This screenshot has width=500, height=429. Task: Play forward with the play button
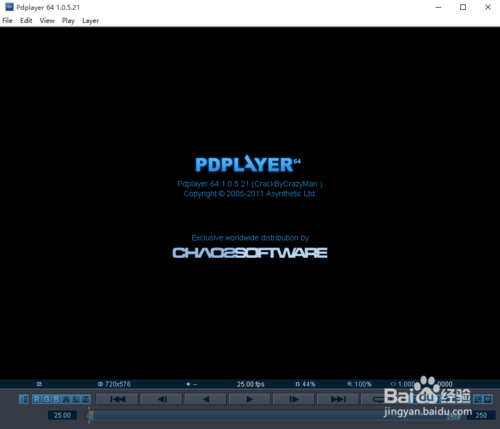coord(250,399)
